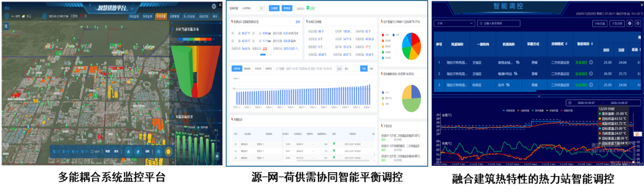Collapse the table using the chevron above chart

(x=539, y=96)
